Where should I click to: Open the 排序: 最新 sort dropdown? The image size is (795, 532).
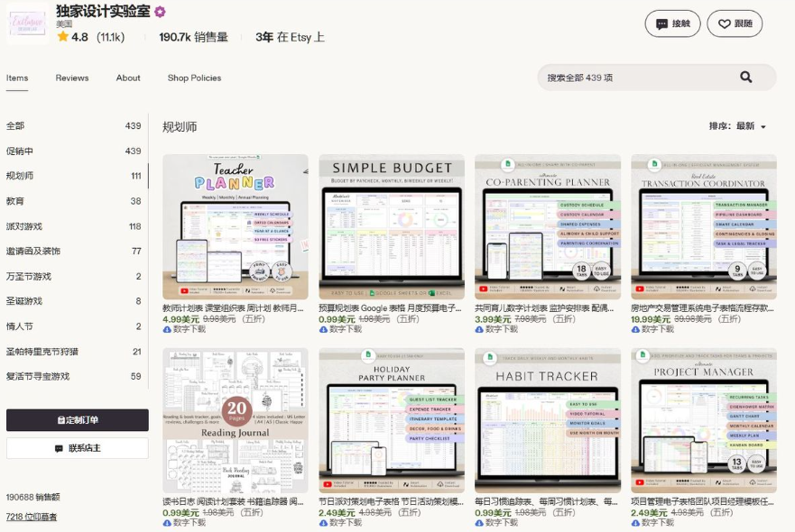737,126
